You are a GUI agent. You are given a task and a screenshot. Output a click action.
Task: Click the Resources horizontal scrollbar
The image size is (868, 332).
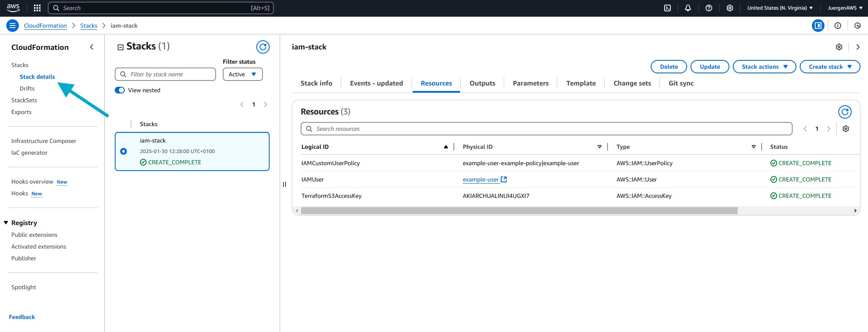pos(519,210)
